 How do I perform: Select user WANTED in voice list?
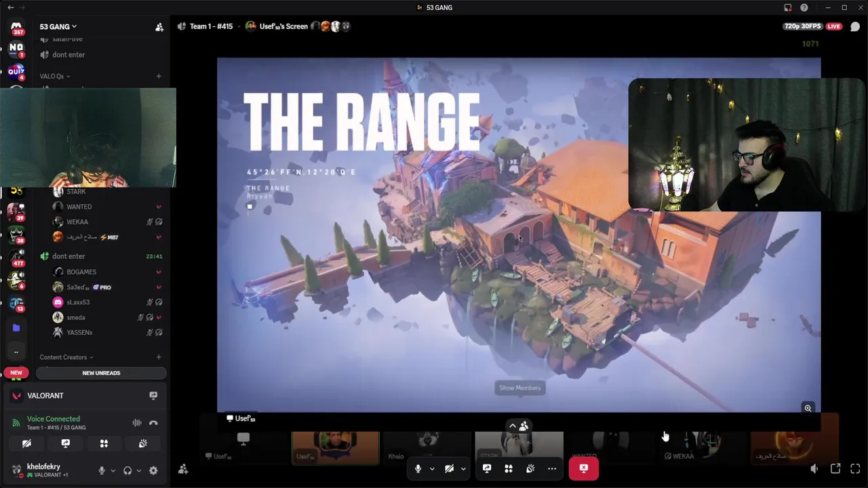click(x=79, y=207)
